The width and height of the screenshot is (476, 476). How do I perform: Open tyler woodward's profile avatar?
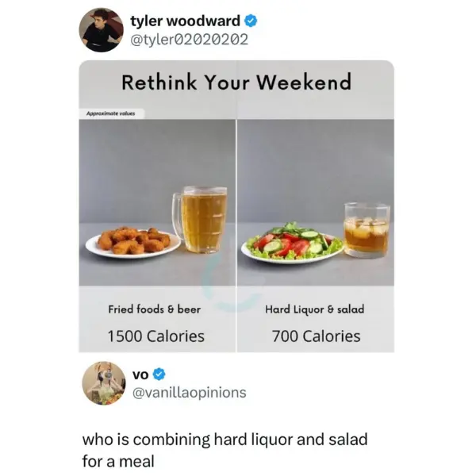click(101, 30)
